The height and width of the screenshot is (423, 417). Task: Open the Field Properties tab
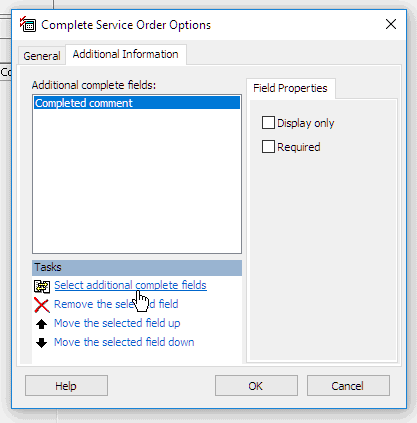[x=290, y=88]
